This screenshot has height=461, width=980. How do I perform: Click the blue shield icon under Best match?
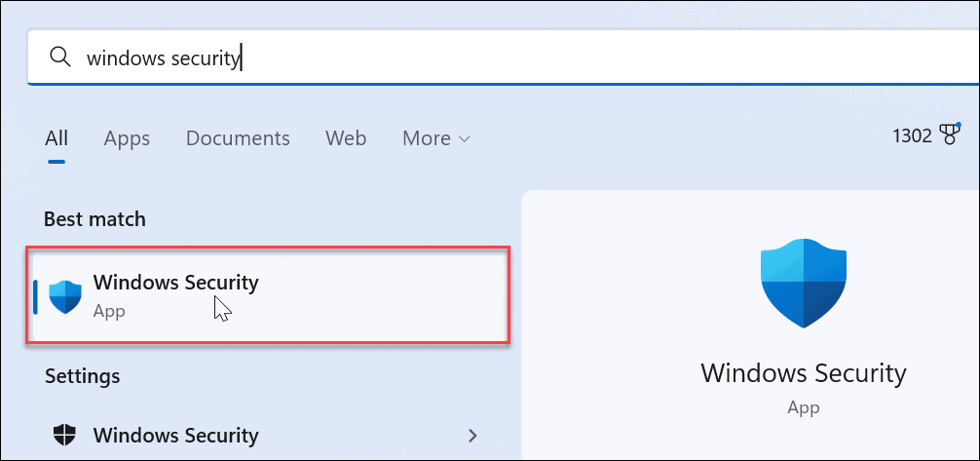tap(65, 296)
